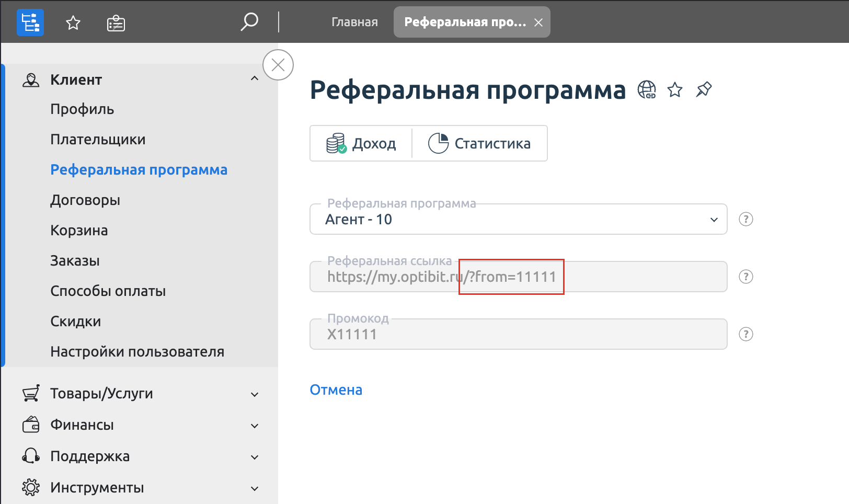Open the Статистика button

pos(480,143)
